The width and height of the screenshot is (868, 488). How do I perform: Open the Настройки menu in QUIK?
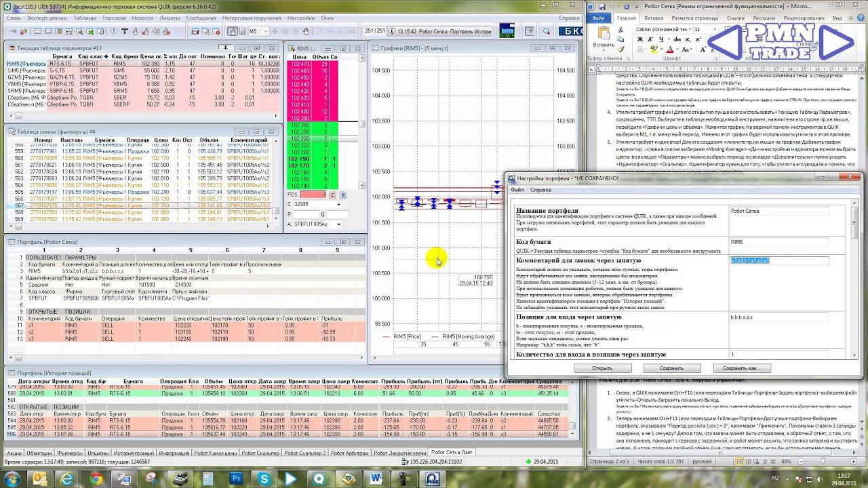[300, 18]
